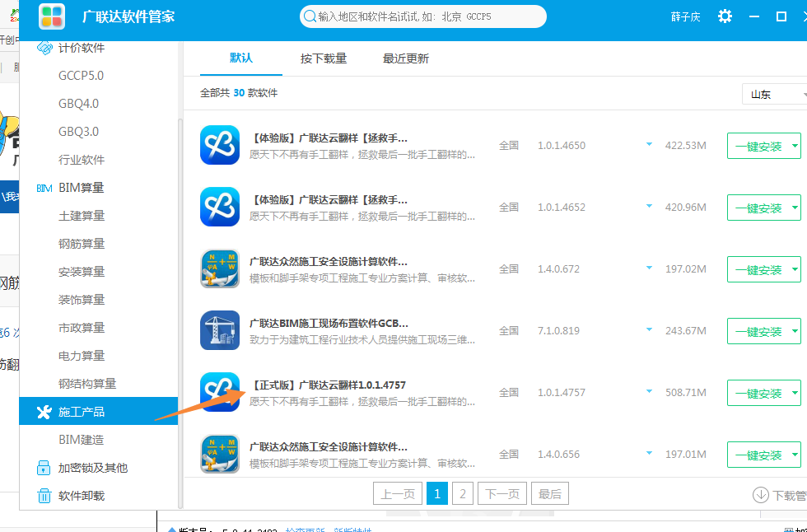The width and height of the screenshot is (807, 532).
Task: Switch to the 按下载量 tab
Action: coord(323,58)
